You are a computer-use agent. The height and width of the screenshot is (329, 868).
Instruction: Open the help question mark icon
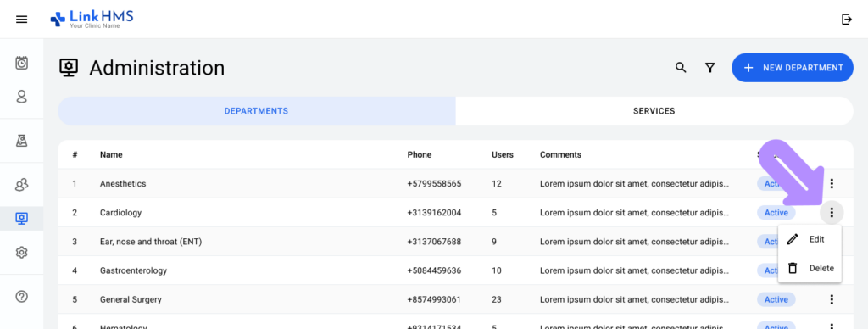tap(21, 296)
